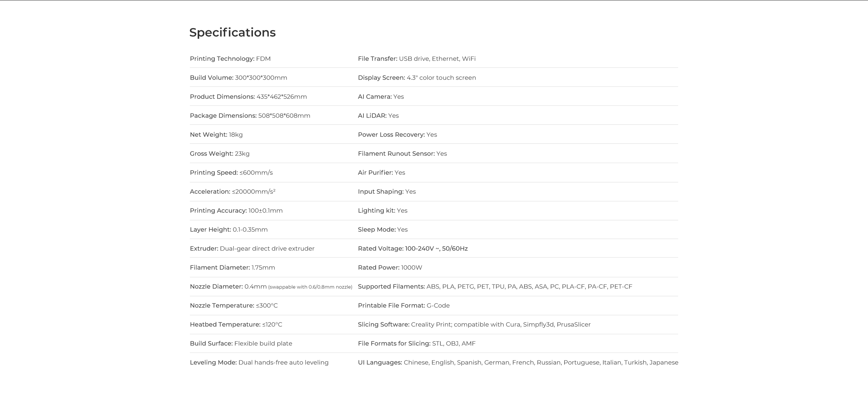Click the Heatbed Temperature ≤120°C text
The height and width of the screenshot is (417, 868).
(x=236, y=324)
